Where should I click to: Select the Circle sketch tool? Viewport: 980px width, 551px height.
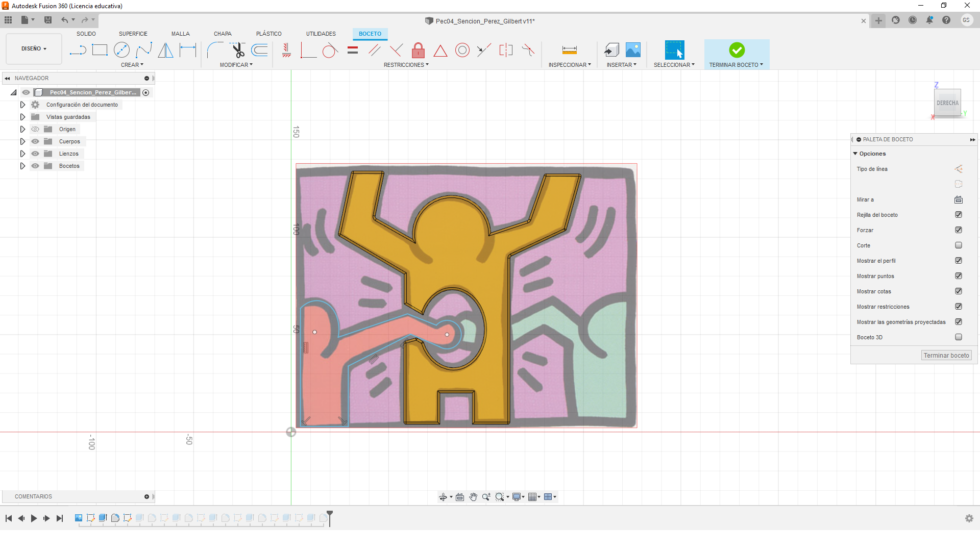coord(121,50)
